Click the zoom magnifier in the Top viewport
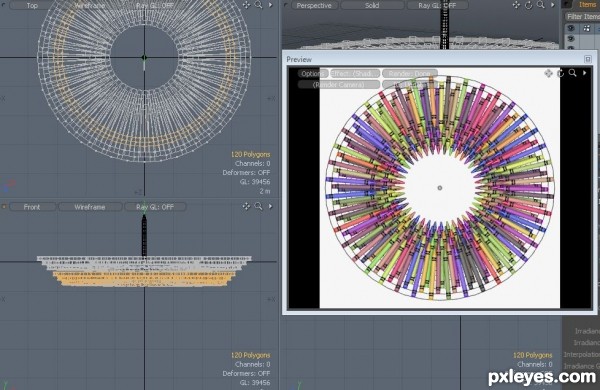 click(259, 5)
